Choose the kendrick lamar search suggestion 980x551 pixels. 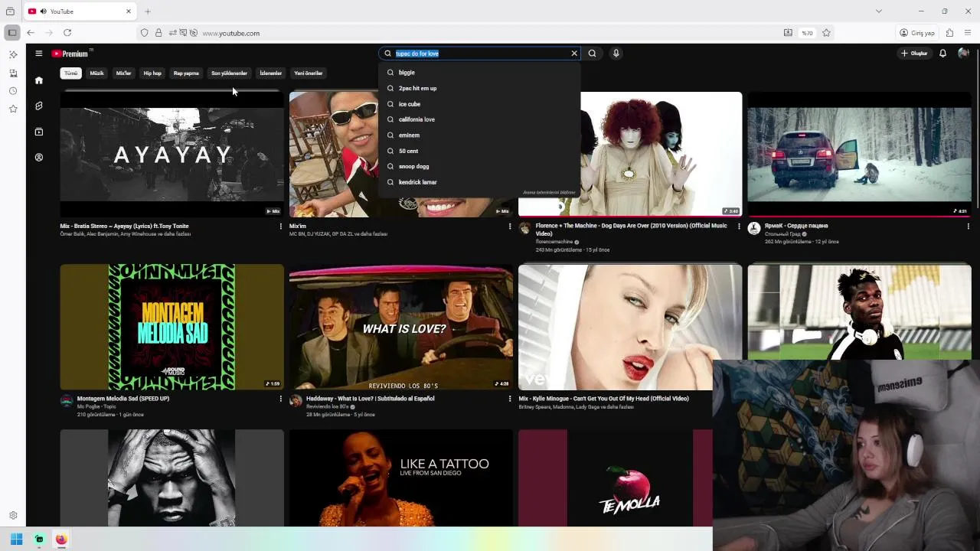[479, 182]
